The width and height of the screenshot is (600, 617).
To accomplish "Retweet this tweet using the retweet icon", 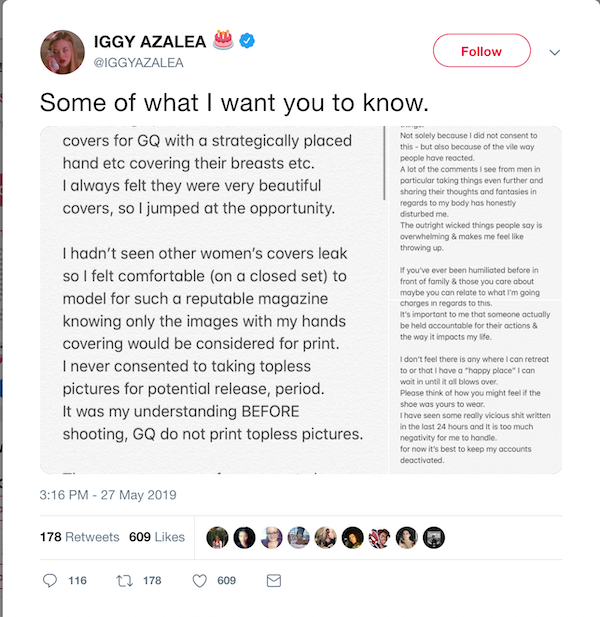I will tap(127, 580).
